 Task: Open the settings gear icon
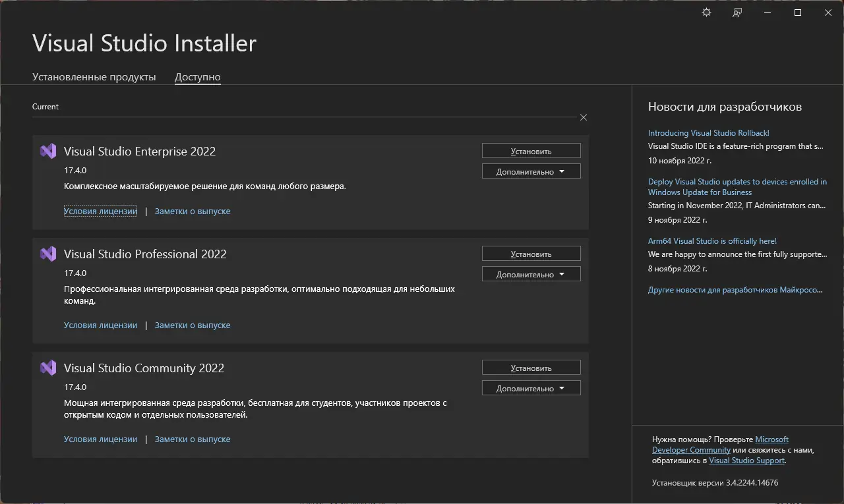tap(706, 13)
